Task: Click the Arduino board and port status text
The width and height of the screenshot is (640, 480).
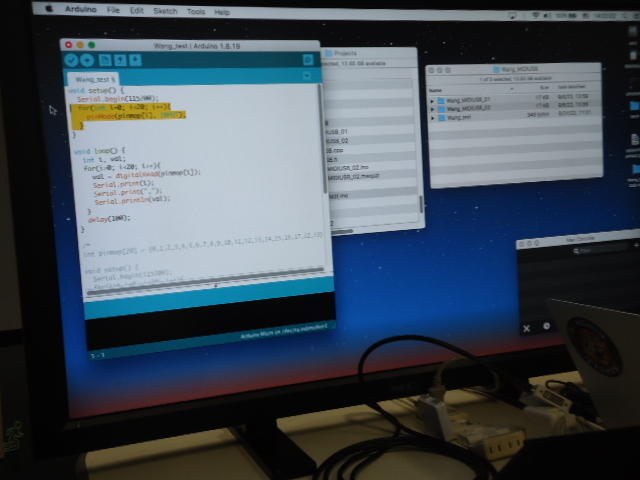Action: click(x=284, y=331)
